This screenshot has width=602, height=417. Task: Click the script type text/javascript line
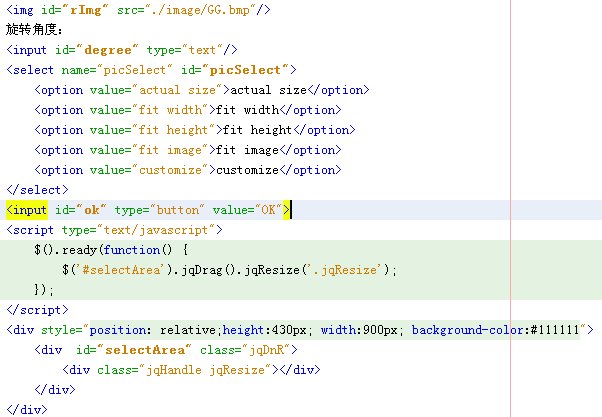click(114, 230)
